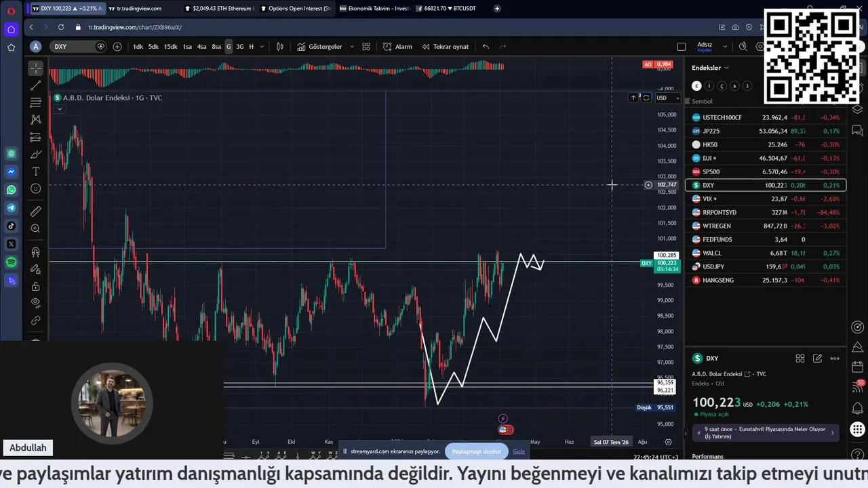Select the G daily timeframe
Image resolution: width=868 pixels, height=488 pixels.
(229, 47)
